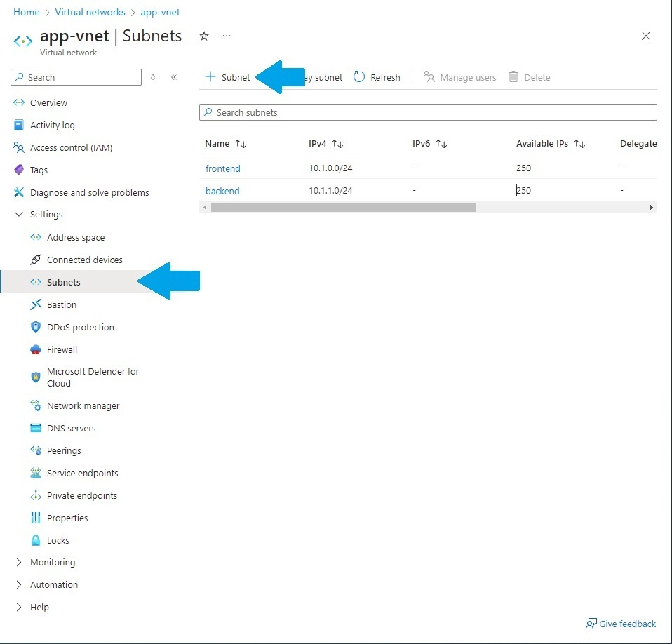
Task: Expand the Automation section
Action: 19,584
